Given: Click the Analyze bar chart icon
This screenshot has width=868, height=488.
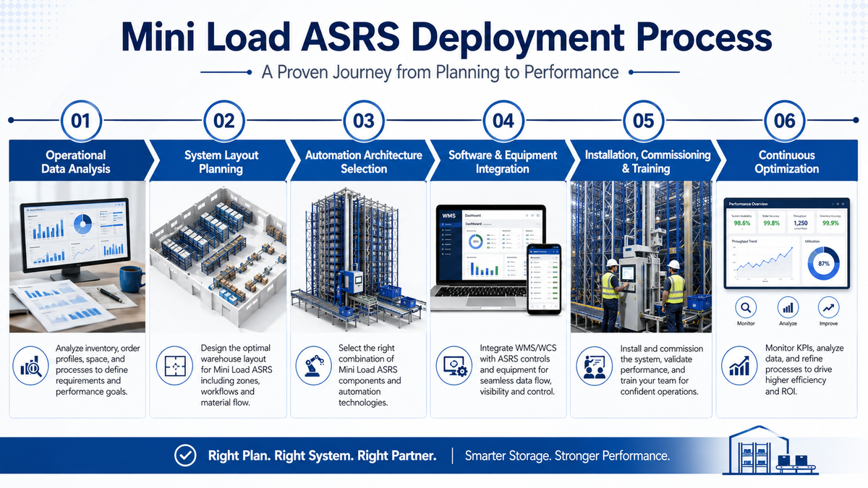Looking at the screenshot, I should (x=788, y=307).
